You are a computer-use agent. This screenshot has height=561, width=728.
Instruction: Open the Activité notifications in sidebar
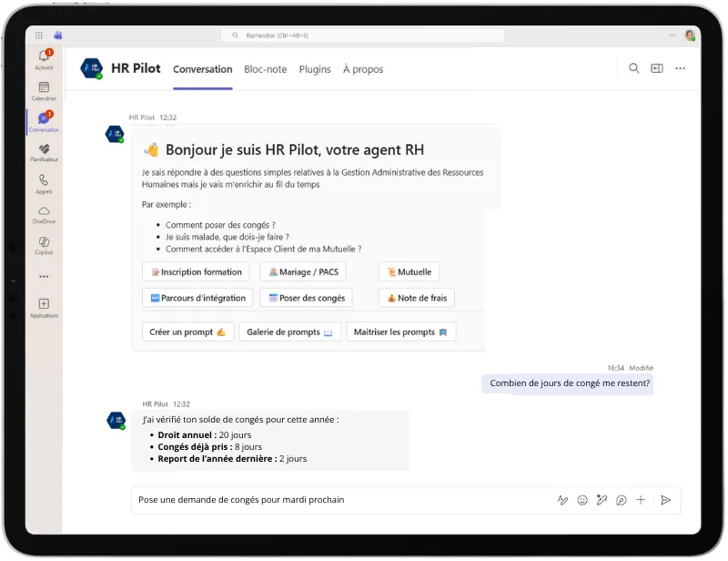pyautogui.click(x=44, y=59)
